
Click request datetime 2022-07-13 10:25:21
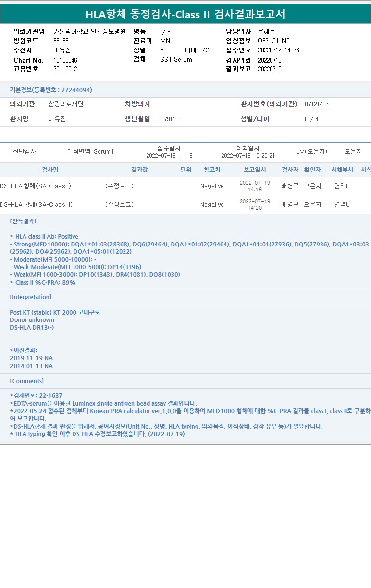(x=248, y=156)
